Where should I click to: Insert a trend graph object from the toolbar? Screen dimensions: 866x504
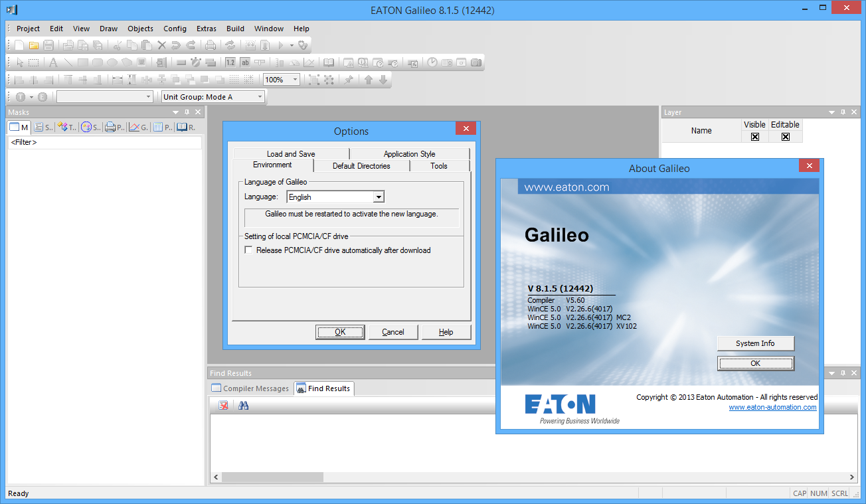coord(309,63)
